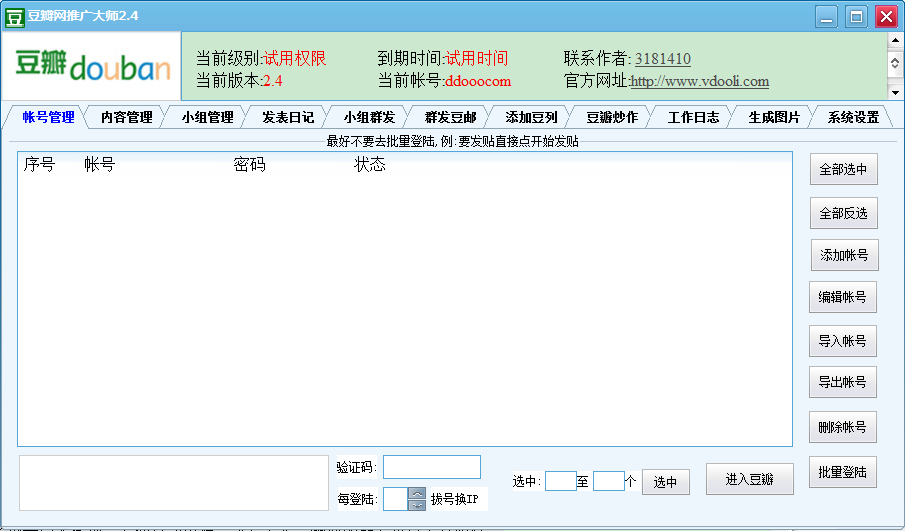This screenshot has width=905, height=531.
Task: Click the 编辑帐号 button
Action: click(843, 297)
